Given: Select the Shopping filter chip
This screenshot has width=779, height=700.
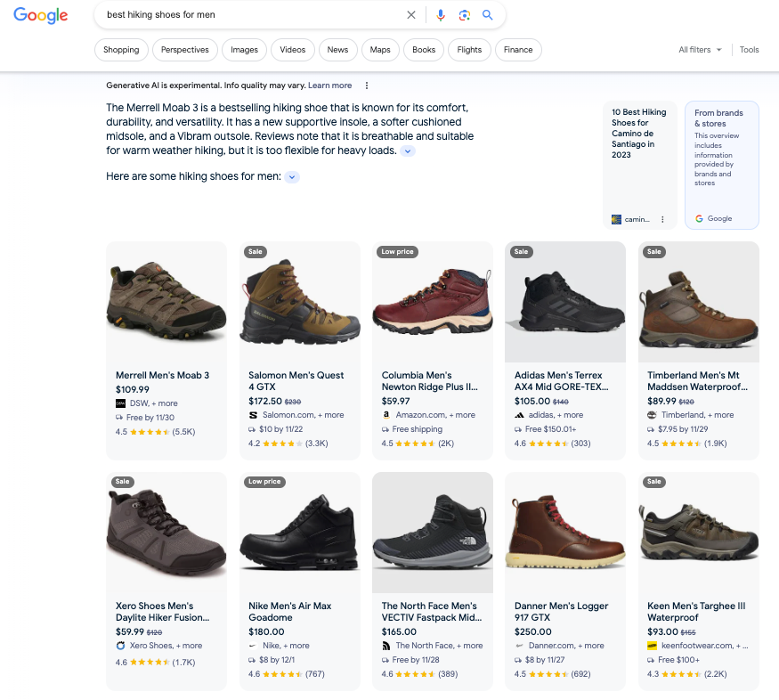Looking at the screenshot, I should point(121,50).
